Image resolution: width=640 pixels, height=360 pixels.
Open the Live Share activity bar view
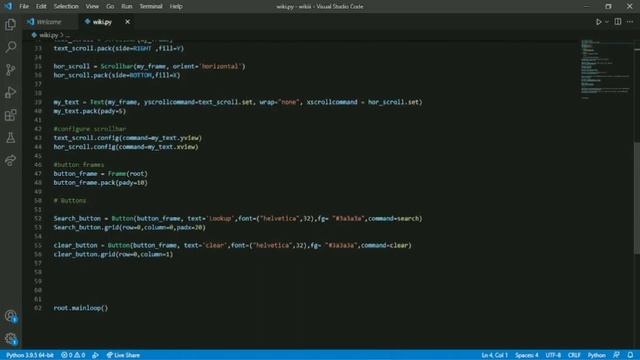11,160
